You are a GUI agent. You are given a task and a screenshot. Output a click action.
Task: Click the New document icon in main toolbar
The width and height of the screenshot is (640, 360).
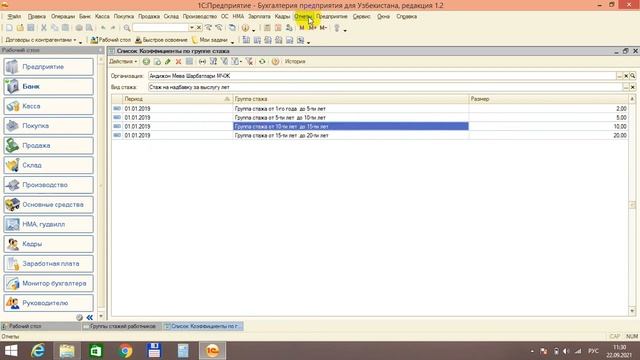pos(9,28)
